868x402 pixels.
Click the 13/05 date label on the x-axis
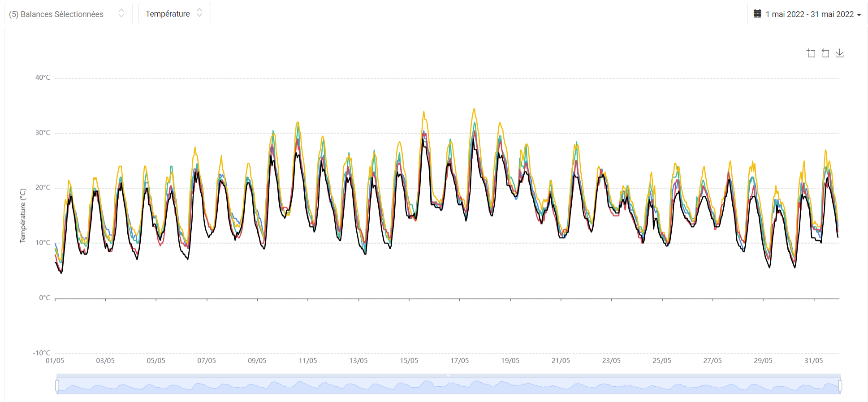coord(358,361)
